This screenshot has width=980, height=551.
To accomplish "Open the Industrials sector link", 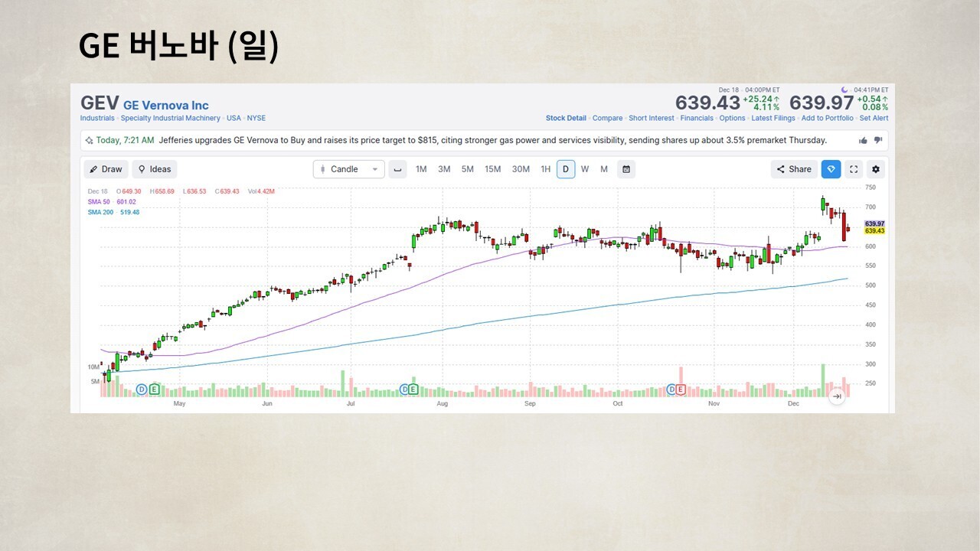I will pyautogui.click(x=97, y=119).
